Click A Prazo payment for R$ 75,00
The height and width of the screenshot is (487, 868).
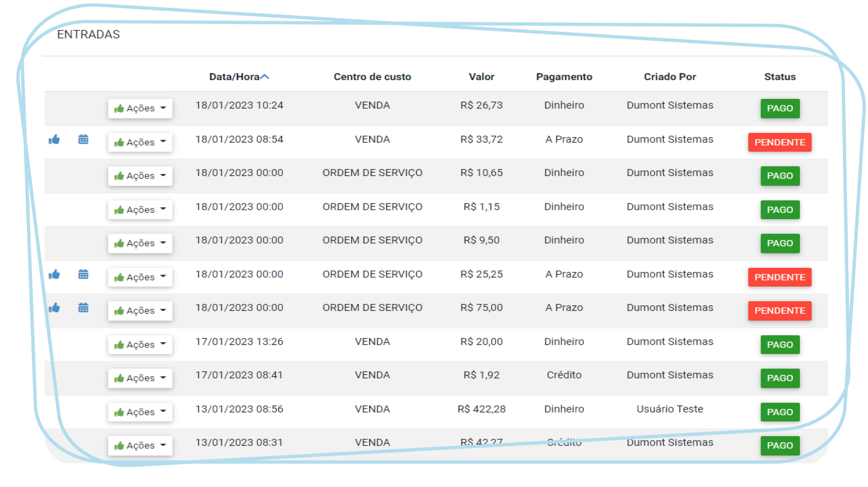564,308
